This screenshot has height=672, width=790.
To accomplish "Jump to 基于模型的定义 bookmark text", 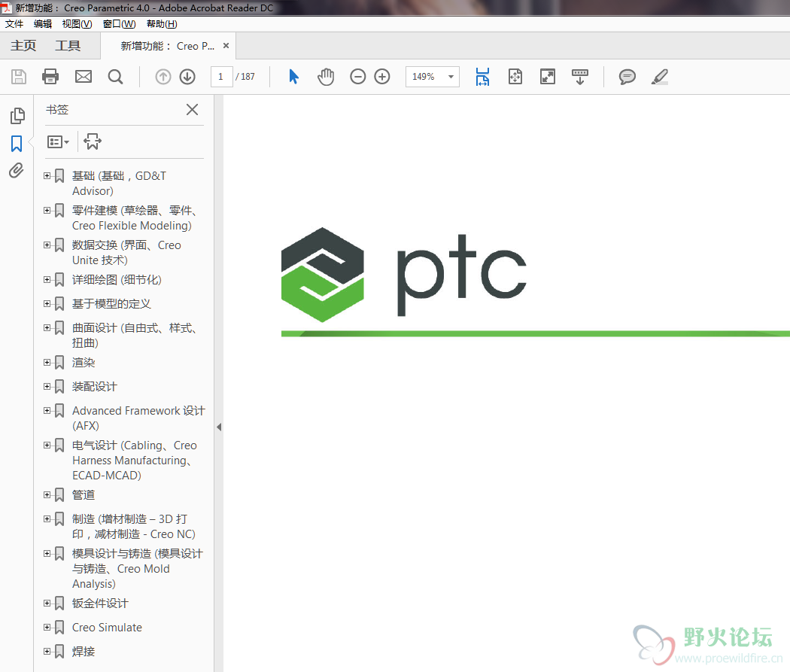I will [x=111, y=304].
